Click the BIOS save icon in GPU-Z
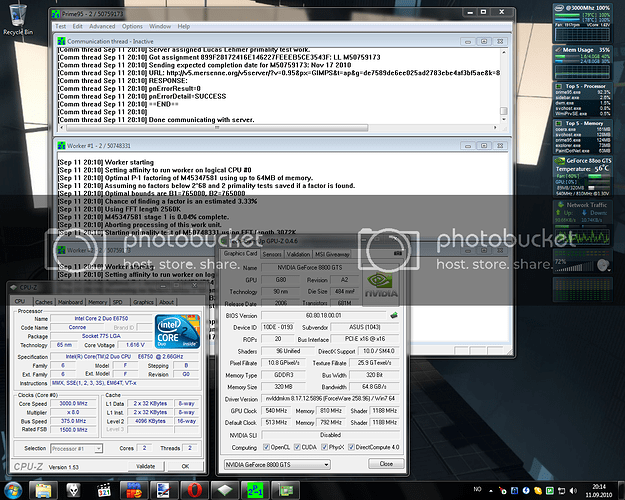The image size is (625, 500). (x=393, y=314)
